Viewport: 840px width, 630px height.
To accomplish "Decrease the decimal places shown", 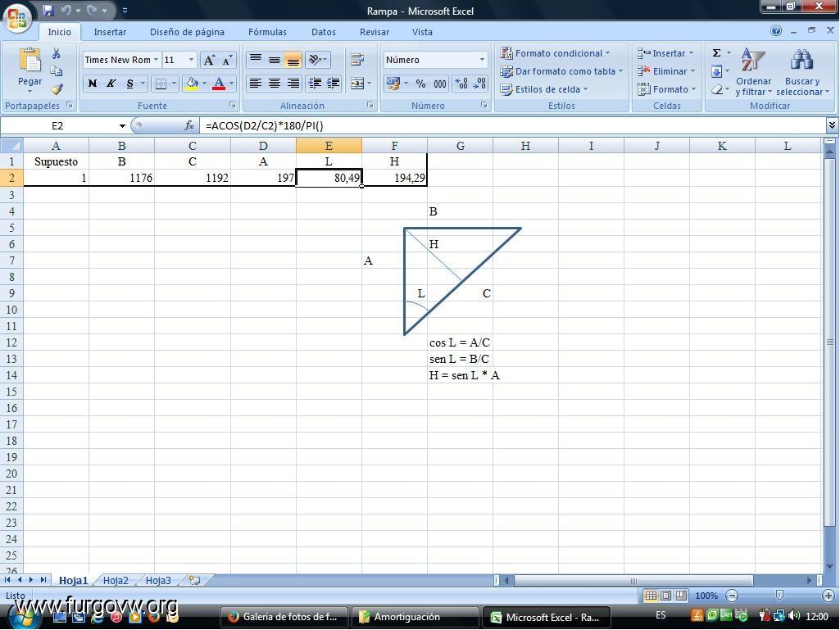I will tap(479, 84).
